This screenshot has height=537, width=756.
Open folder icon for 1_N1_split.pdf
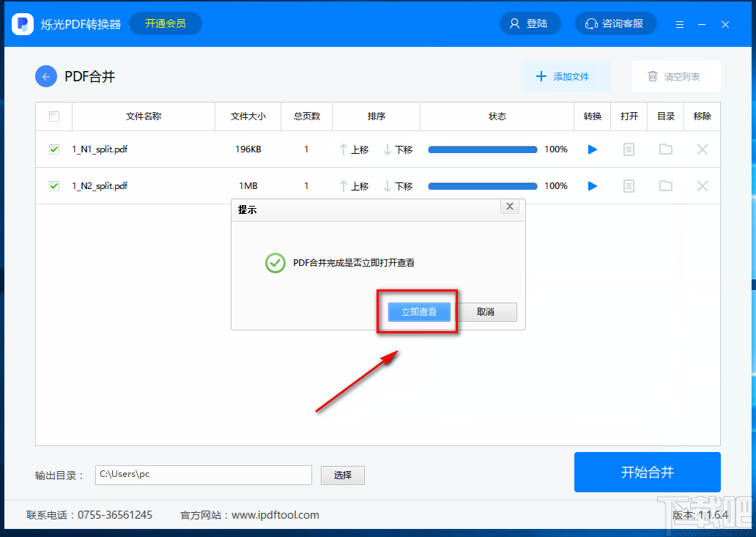(666, 149)
